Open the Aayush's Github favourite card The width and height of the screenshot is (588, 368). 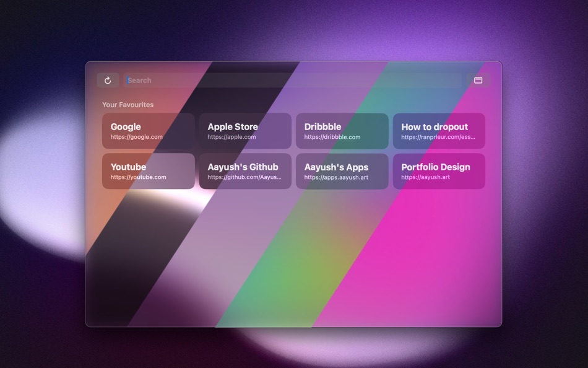245,171
